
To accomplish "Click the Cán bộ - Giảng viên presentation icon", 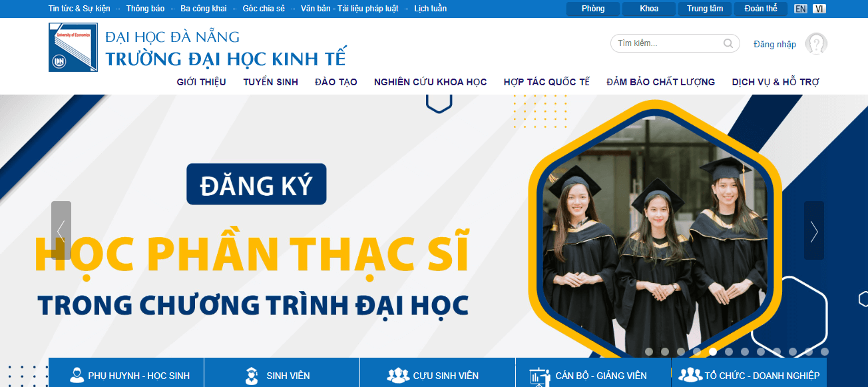I will point(539,375).
